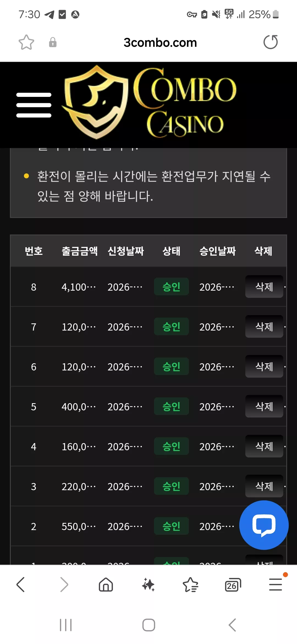Open the blue live chat bubble
The width and height of the screenshot is (297, 644).
click(264, 525)
